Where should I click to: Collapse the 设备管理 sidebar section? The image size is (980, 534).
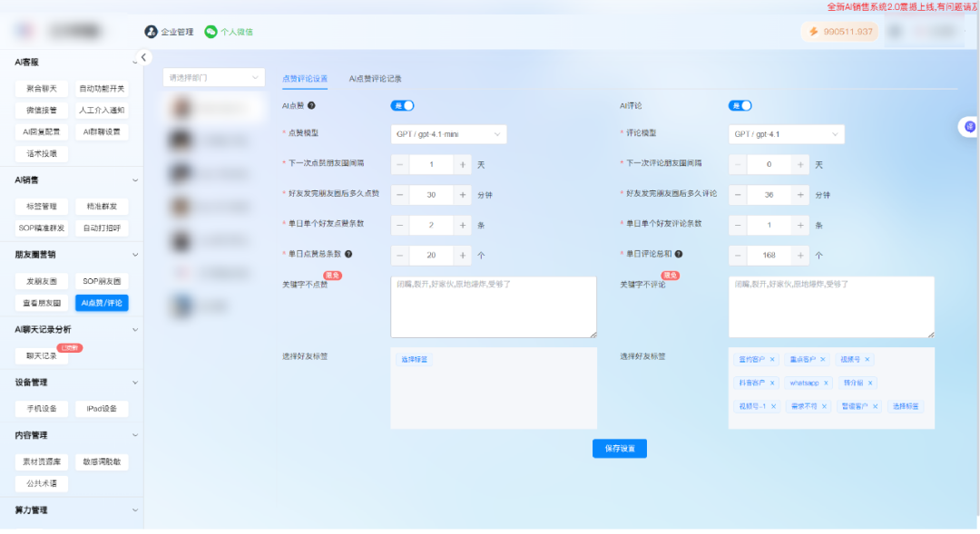point(135,383)
